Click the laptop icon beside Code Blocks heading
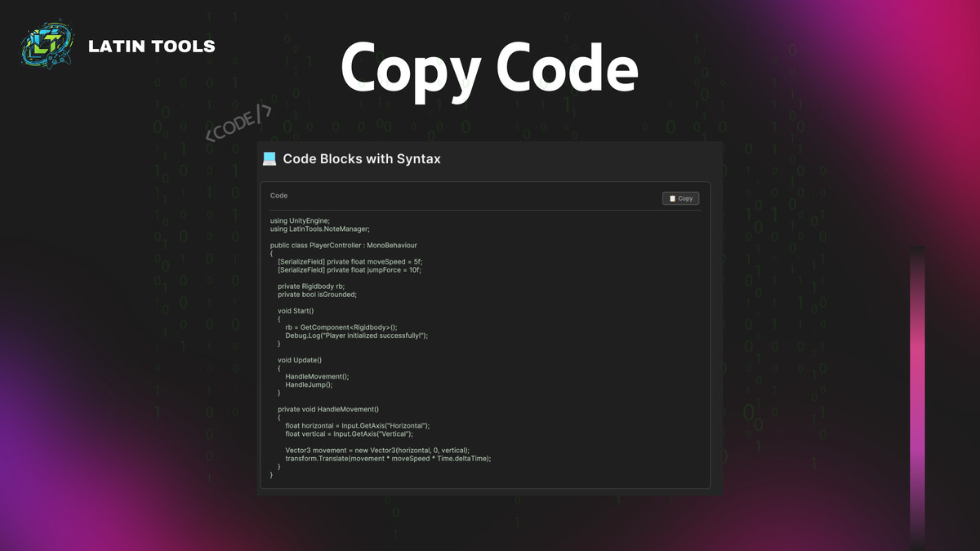The height and width of the screenshot is (551, 980). coord(269,158)
